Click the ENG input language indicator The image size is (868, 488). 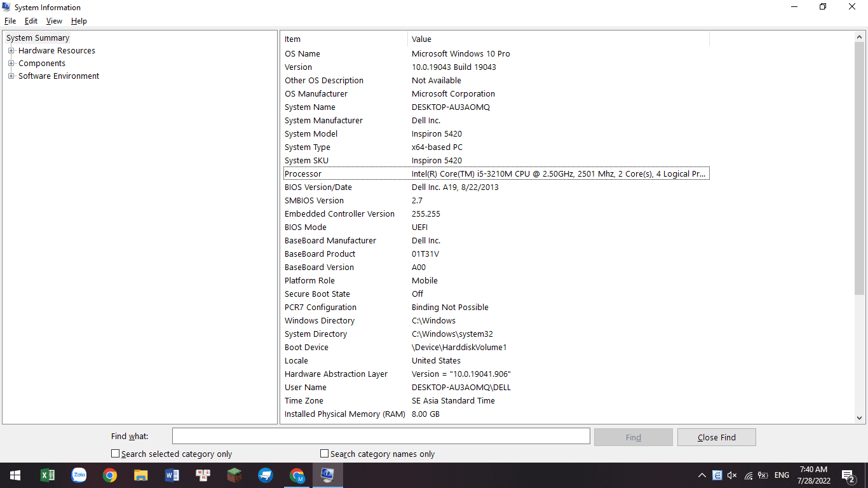coord(782,475)
